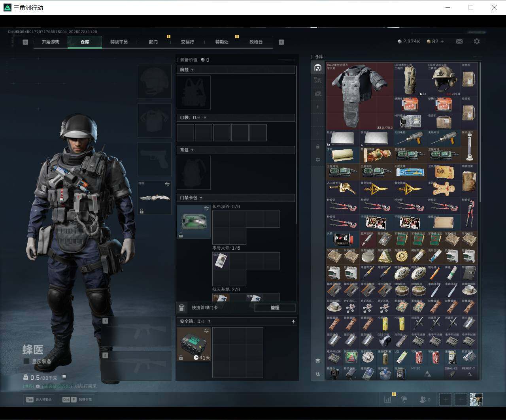The width and height of the screenshot is (506, 420).
Task: Click the flag icon in bottom bar
Action: (x=404, y=399)
